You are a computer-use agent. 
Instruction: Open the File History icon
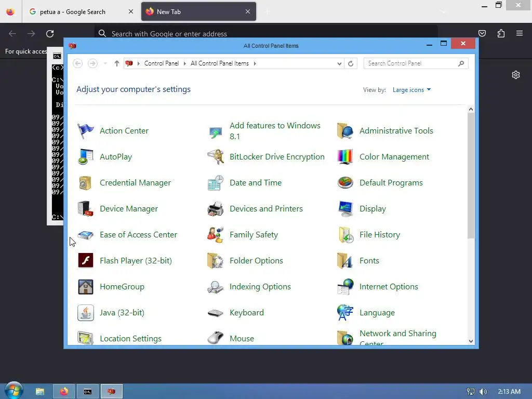[345, 235]
